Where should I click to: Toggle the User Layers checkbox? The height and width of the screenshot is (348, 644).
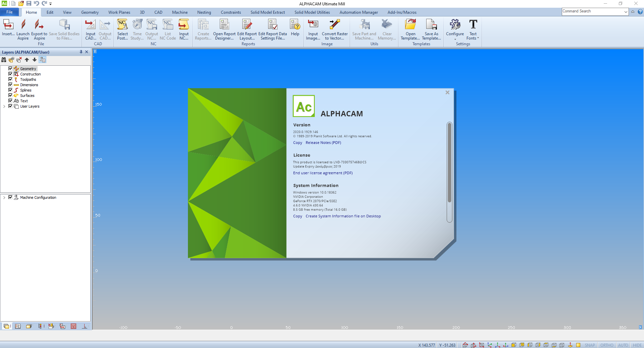coord(10,106)
